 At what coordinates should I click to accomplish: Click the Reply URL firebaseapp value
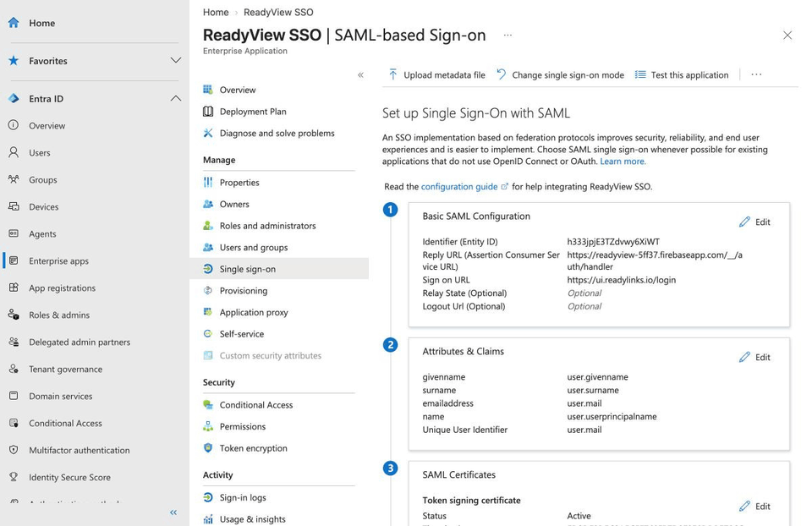[655, 260]
